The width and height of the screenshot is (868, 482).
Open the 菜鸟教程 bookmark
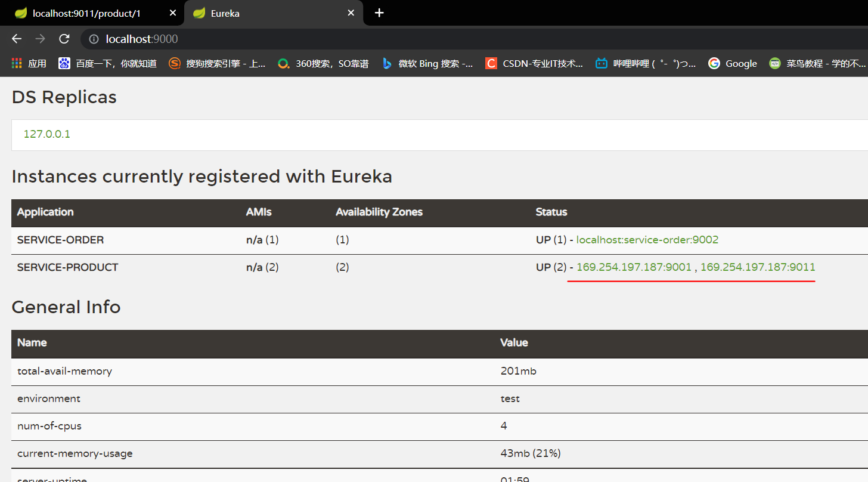coord(817,63)
